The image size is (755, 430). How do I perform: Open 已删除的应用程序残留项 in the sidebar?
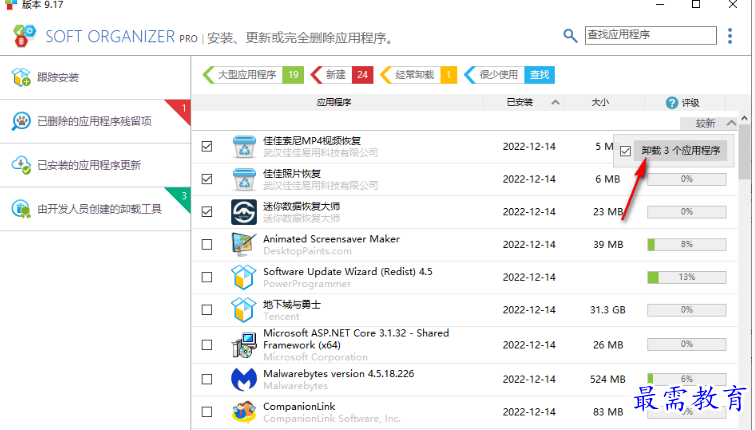pyautogui.click(x=95, y=121)
